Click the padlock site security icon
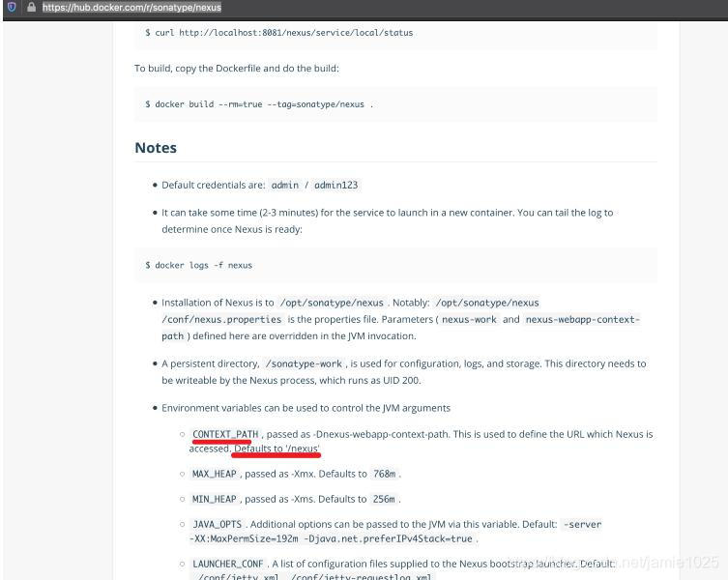Screen dimensions: 728x580 [31, 7]
